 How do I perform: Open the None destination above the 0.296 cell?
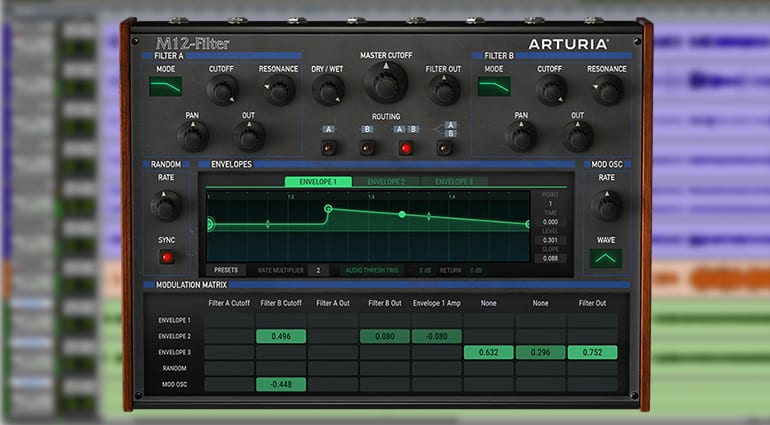pyautogui.click(x=540, y=303)
